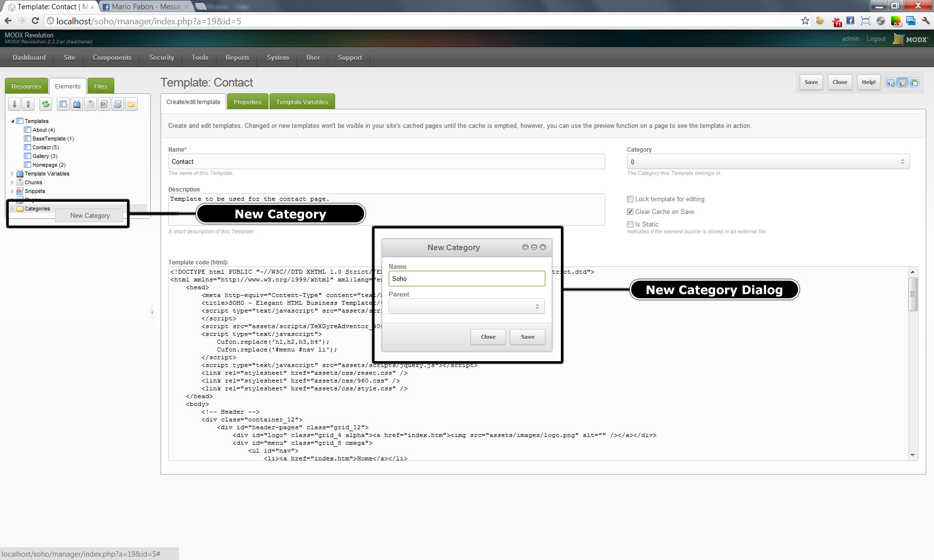934x560 pixels.
Task: Switch to the Resources tab
Action: [x=26, y=86]
